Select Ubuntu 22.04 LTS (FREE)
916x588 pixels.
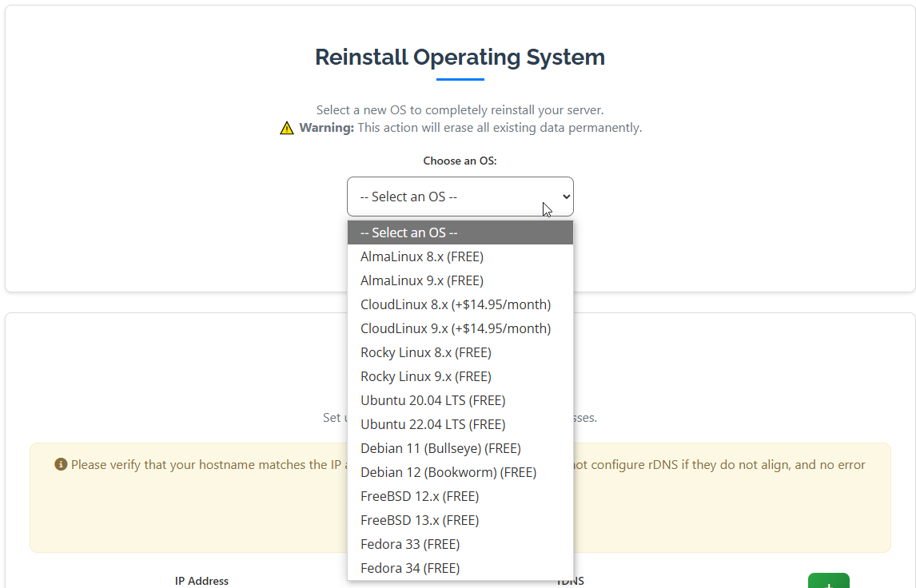(460, 424)
